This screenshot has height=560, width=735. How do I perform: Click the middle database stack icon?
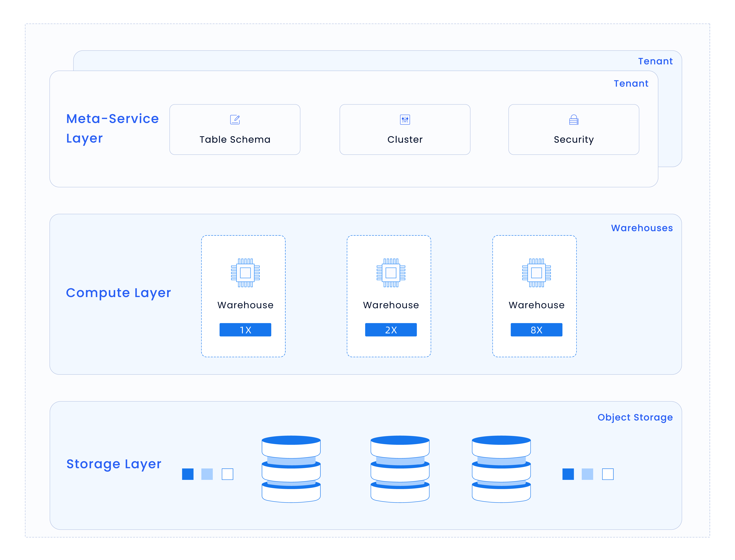[x=400, y=468]
